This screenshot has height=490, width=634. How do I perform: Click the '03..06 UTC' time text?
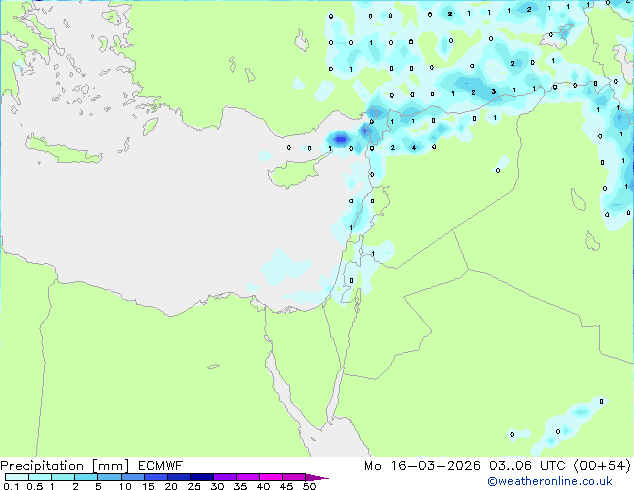tap(527, 466)
